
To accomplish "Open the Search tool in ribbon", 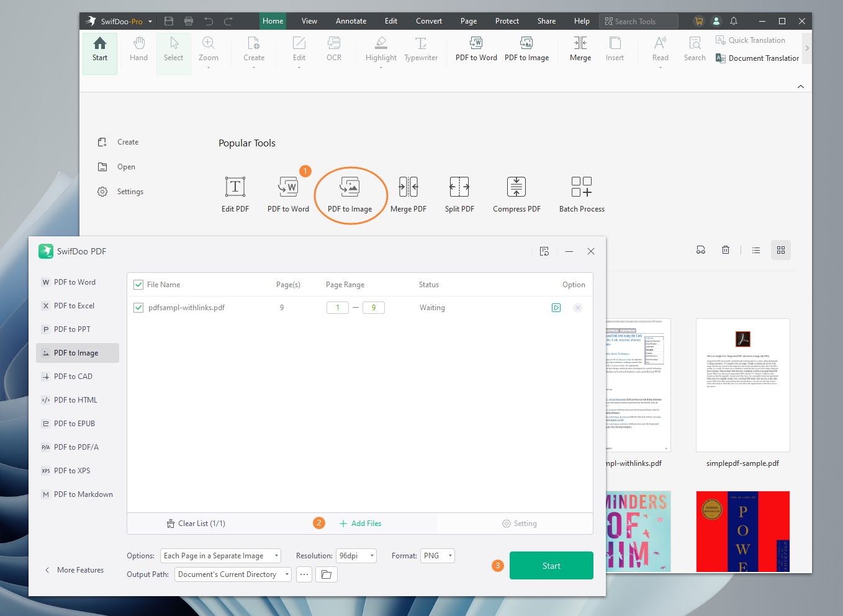I will click(x=695, y=50).
